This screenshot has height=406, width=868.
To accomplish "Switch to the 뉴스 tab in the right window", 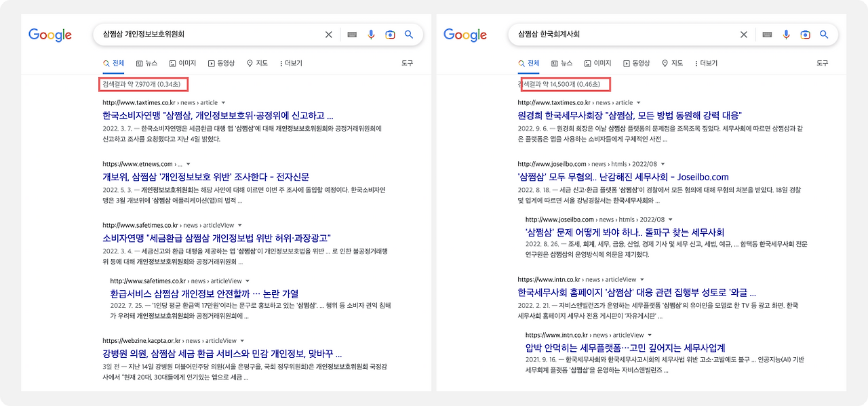I will pos(561,63).
